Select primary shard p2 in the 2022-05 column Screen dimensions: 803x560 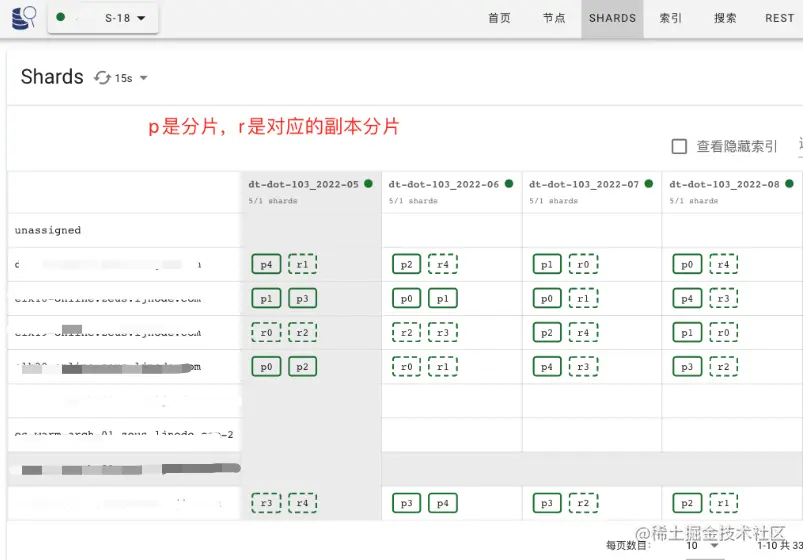coord(302,367)
